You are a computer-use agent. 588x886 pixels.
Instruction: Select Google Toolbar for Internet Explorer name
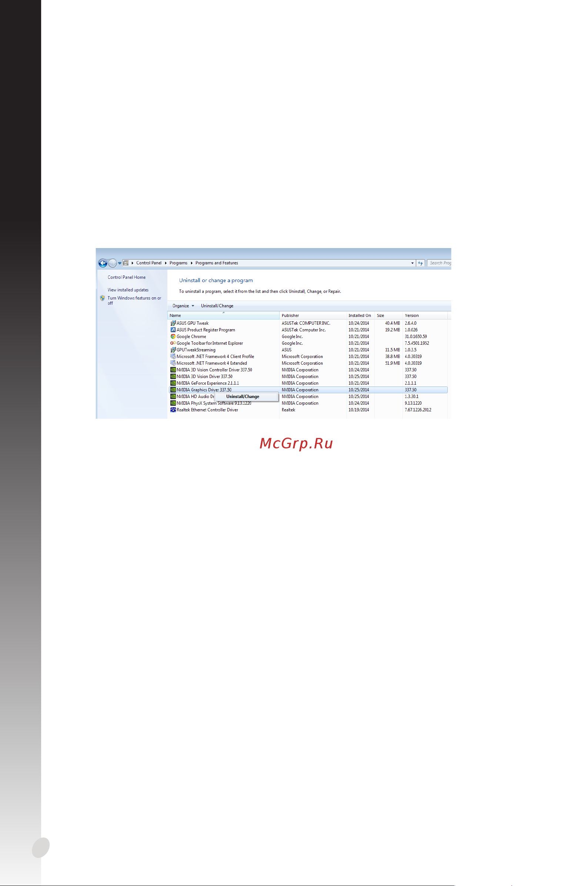pyautogui.click(x=210, y=343)
